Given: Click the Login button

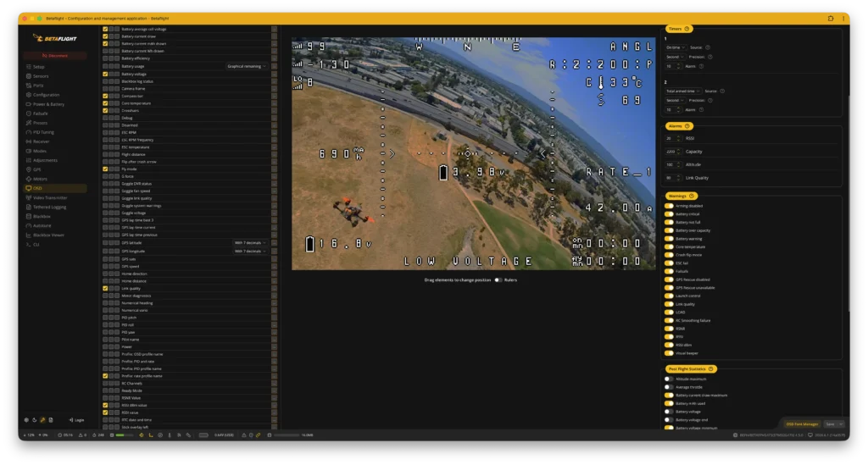Looking at the screenshot, I should (x=76, y=420).
